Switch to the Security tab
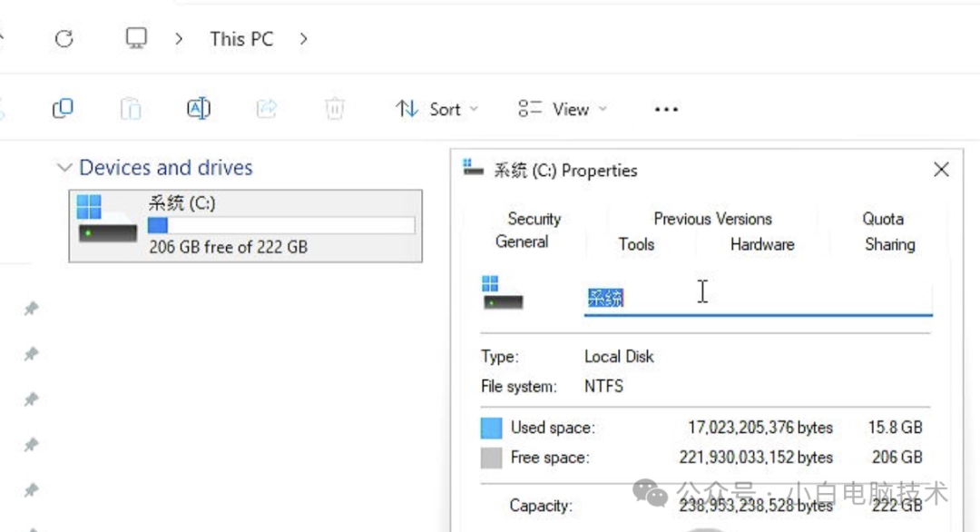The width and height of the screenshot is (980, 532). click(534, 219)
